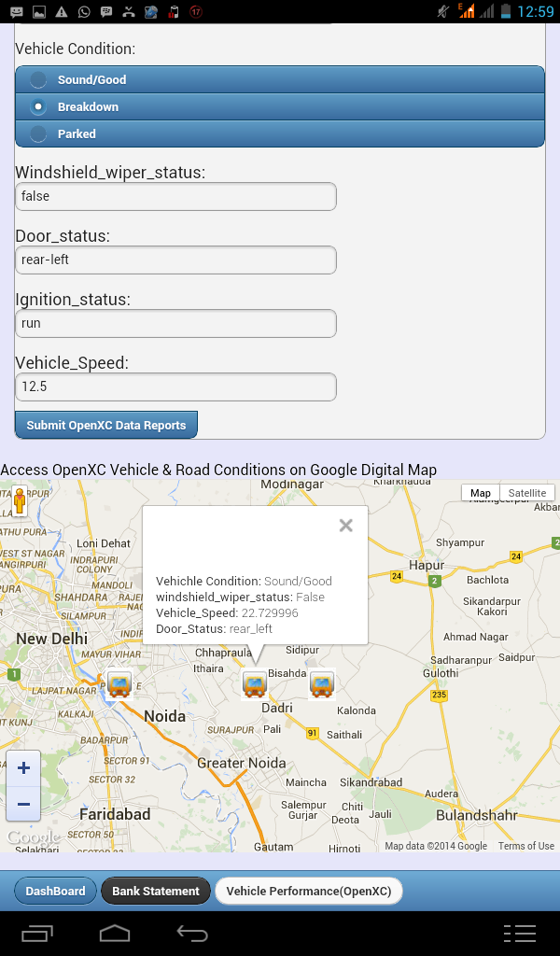Click the Faridabad map label
Viewport: 560px width, 956px height.
point(115,814)
